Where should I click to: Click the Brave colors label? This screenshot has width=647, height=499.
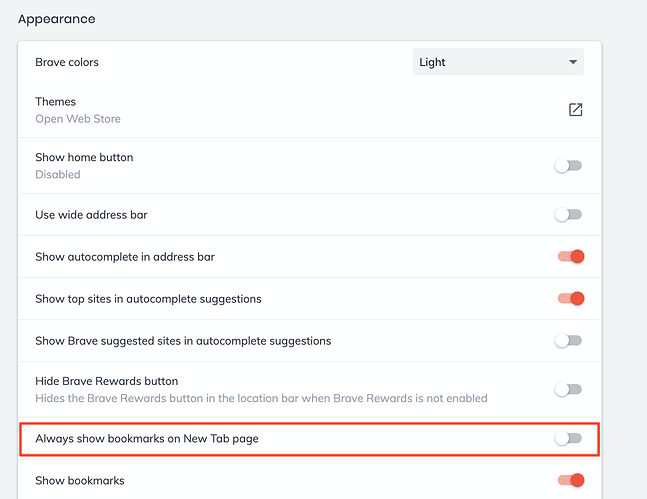(67, 62)
